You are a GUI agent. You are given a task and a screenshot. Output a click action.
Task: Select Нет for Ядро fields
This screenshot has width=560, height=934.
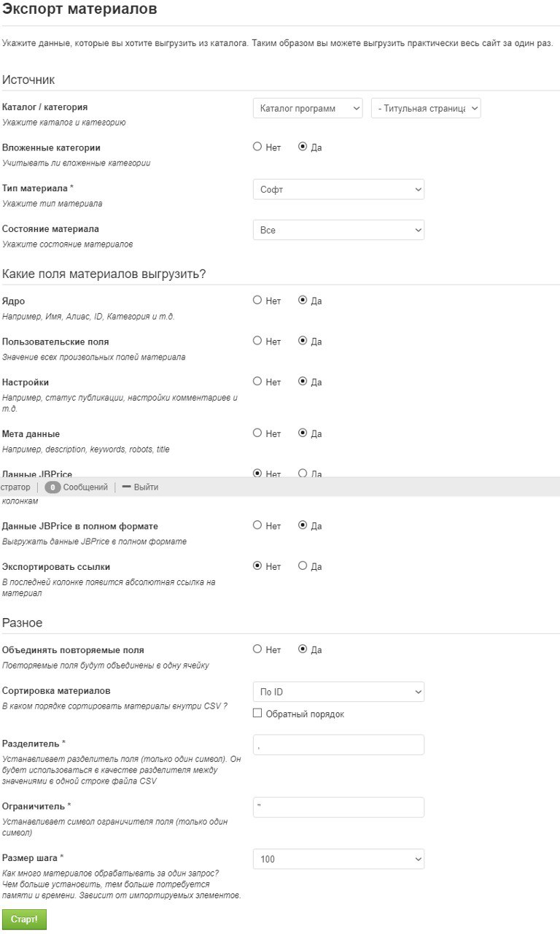coord(257,300)
